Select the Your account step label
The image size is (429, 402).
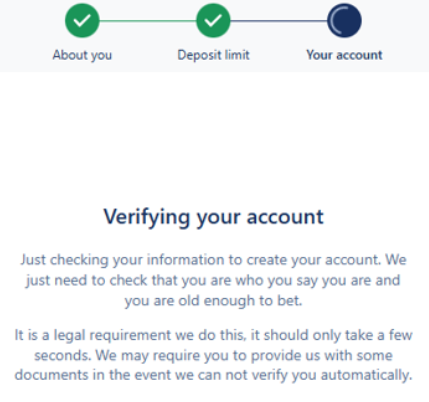tap(344, 55)
